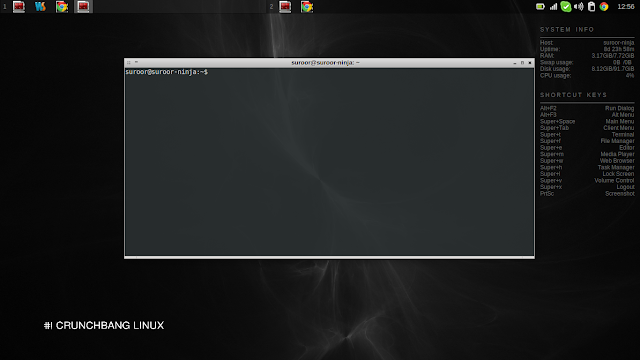This screenshot has width=640, height=360.
Task: Open the green Skype status tray icon
Action: pos(566,7)
